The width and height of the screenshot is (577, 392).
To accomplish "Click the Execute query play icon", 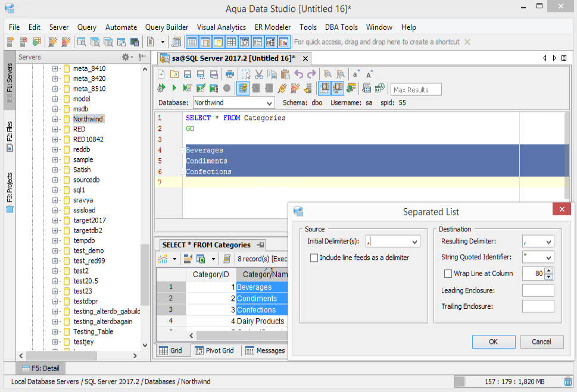I will coord(174,88).
